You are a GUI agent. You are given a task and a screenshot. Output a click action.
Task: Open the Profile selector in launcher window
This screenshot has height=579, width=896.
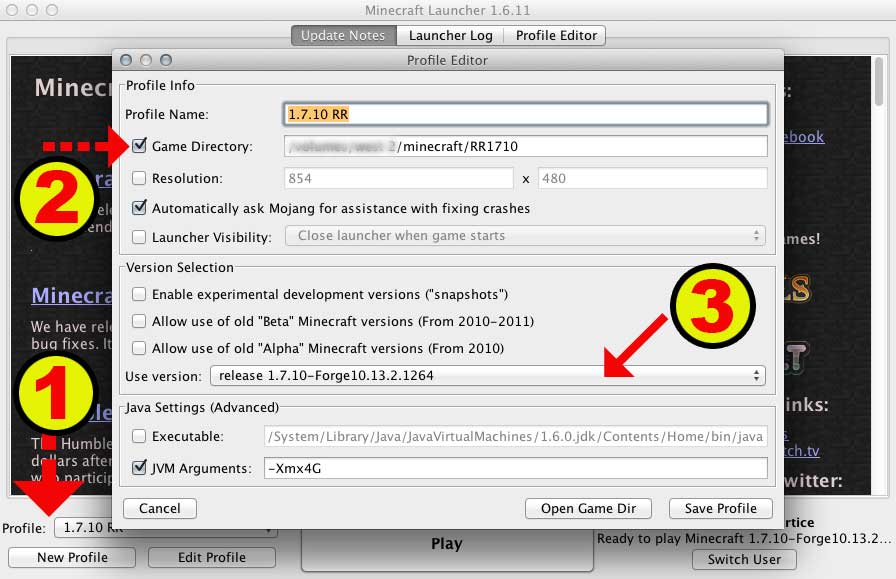click(x=166, y=528)
